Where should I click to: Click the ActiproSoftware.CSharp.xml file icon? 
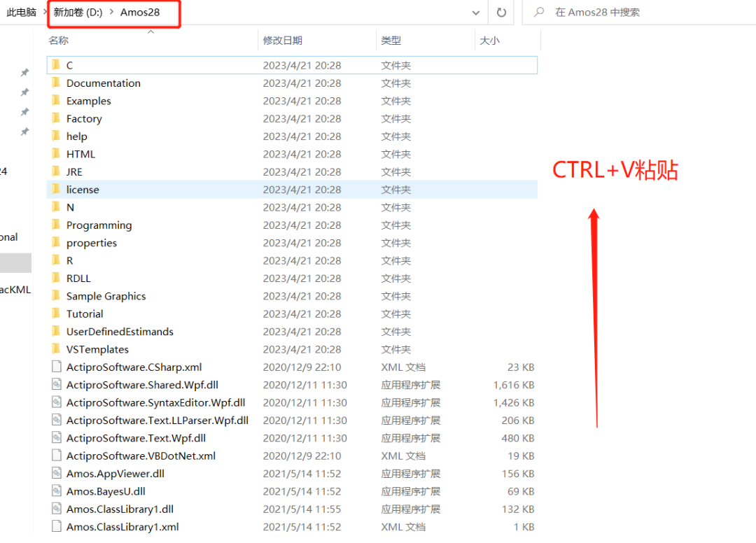56,367
